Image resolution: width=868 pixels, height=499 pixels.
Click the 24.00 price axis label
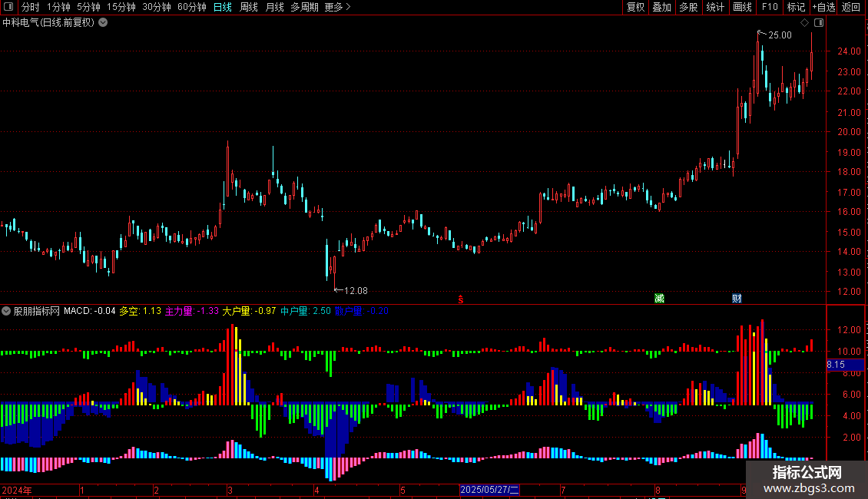(x=849, y=51)
